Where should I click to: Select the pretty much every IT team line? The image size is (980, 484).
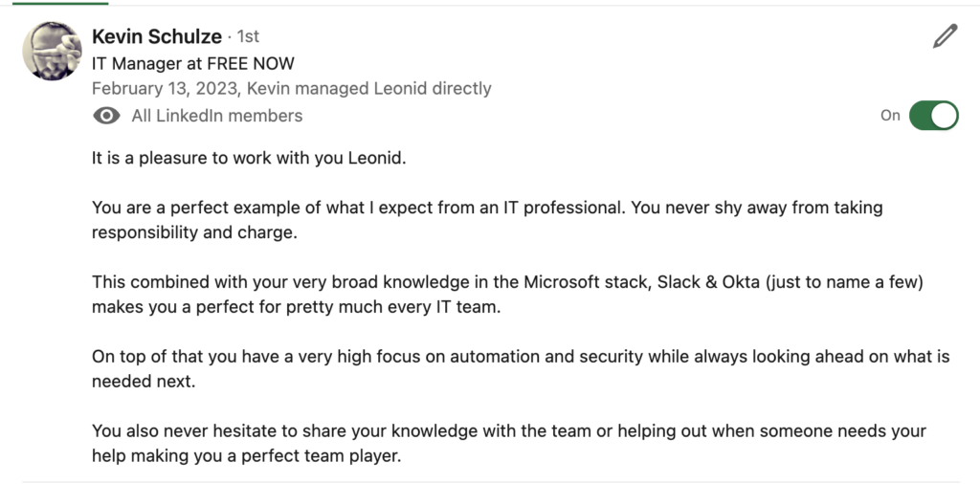297,307
